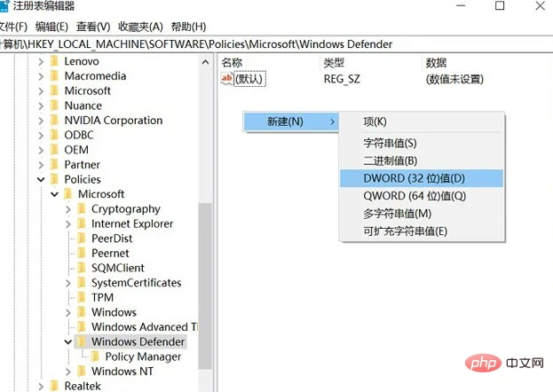The width and height of the screenshot is (553, 392).
Task: Collapse the Windows Defender key
Action: (68, 341)
